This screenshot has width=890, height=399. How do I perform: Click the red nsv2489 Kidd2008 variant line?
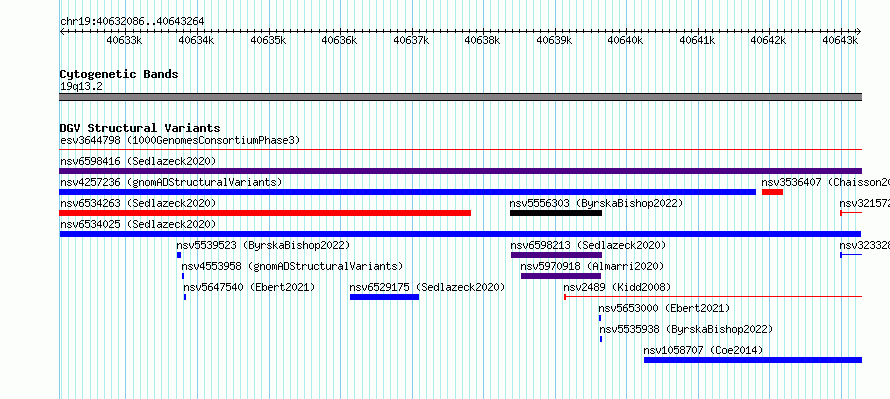[x=713, y=297]
